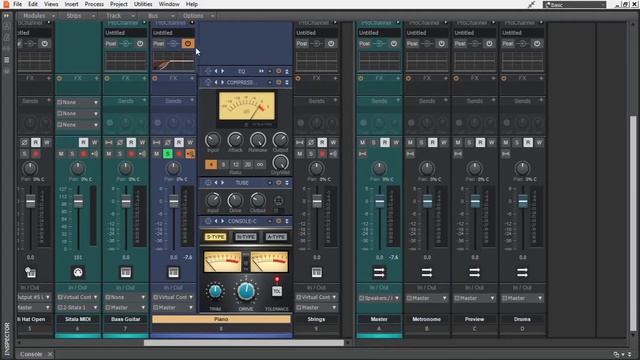Toggle FX rack bypass on the Strings strip
Screen dimensions: 640x360
pyautogui.click(x=298, y=78)
